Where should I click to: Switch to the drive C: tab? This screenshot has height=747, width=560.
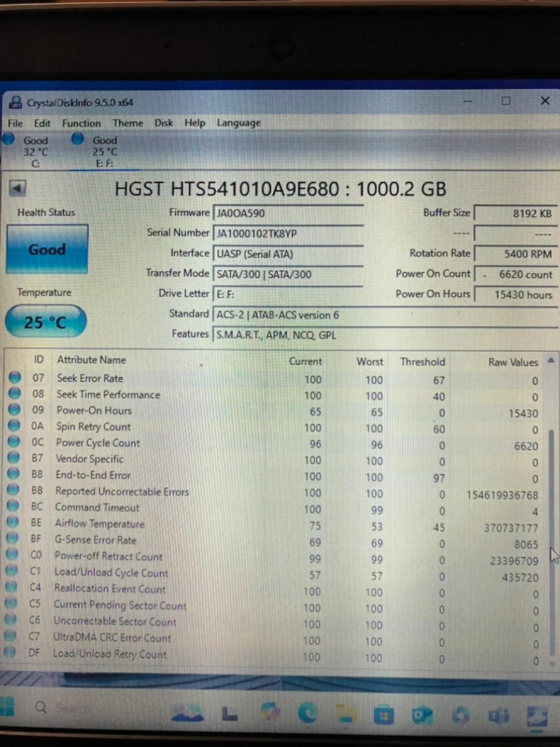coord(35,150)
